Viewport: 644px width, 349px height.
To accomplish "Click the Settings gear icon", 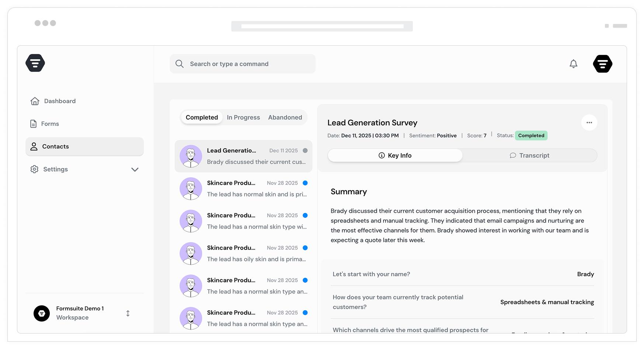I will click(x=34, y=169).
